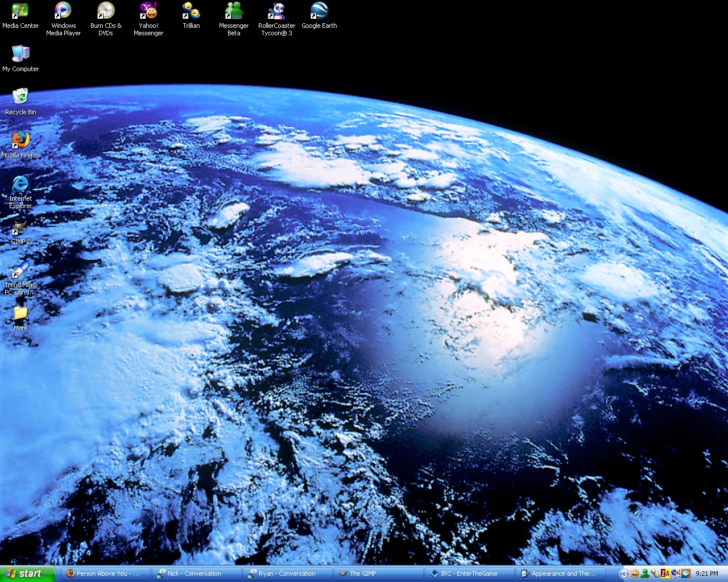
Task: Open the Start menu
Action: coord(27,573)
